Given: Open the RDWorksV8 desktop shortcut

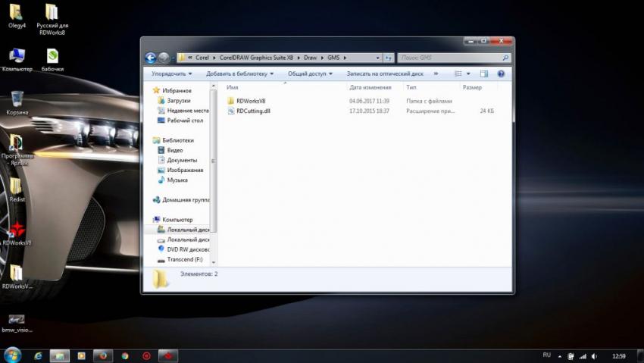Looking at the screenshot, I should 16,231.
